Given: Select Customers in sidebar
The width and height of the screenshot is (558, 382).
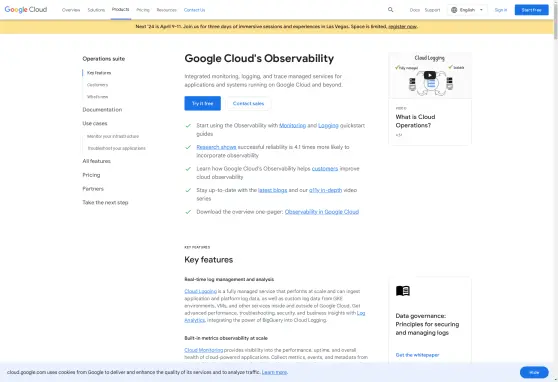Looking at the screenshot, I should [98, 85].
